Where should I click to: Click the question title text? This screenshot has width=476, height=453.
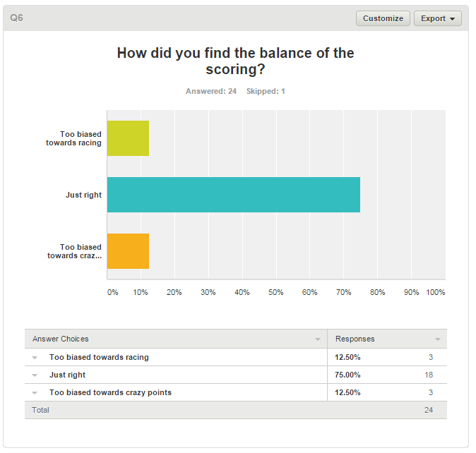coord(235,61)
